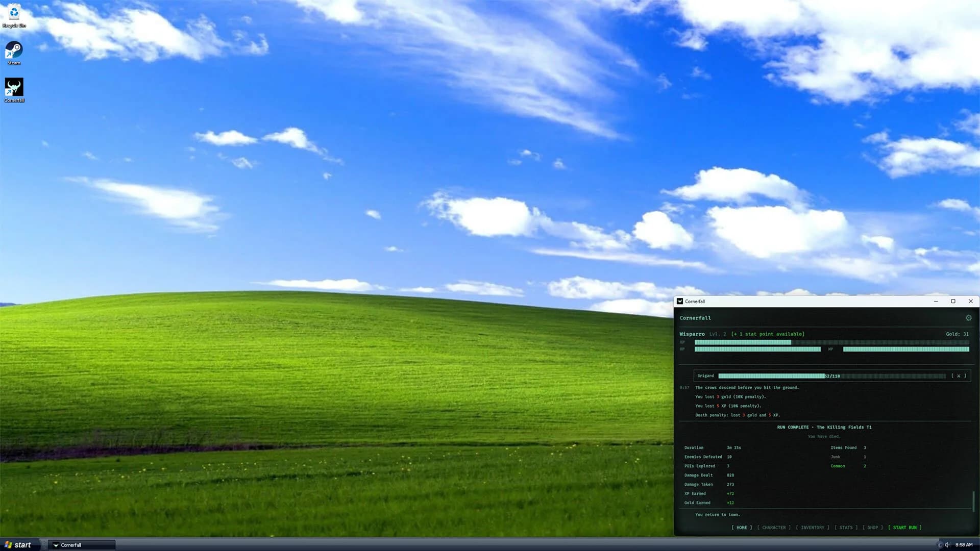Click the character name "Wisparro"
The height and width of the screenshot is (551, 980).
(692, 334)
